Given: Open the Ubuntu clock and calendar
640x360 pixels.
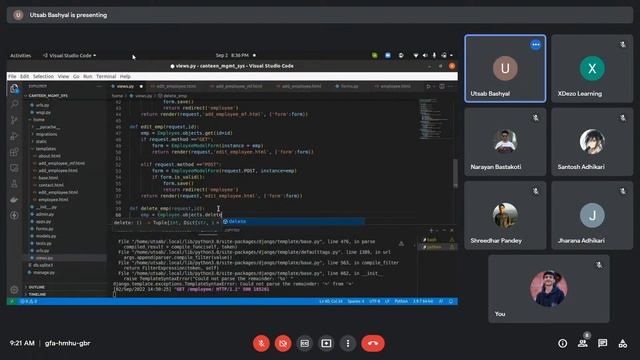Looking at the screenshot, I should pyautogui.click(x=232, y=56).
